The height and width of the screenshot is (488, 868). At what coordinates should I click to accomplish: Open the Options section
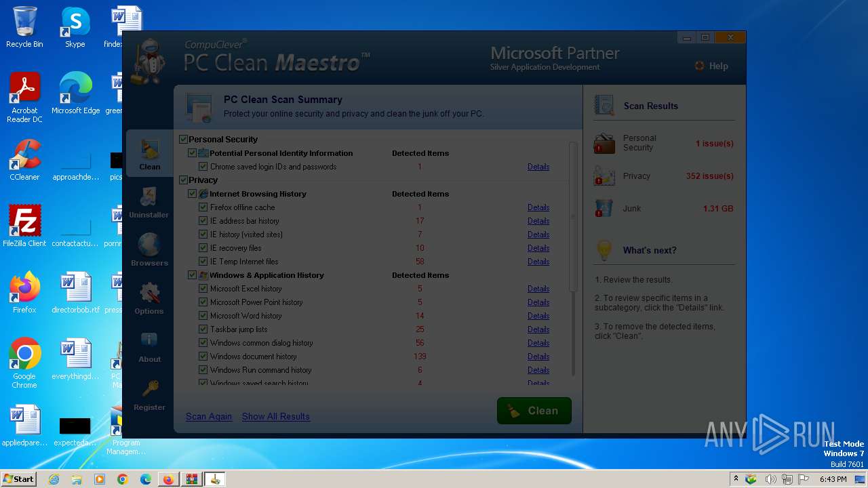pyautogui.click(x=149, y=298)
